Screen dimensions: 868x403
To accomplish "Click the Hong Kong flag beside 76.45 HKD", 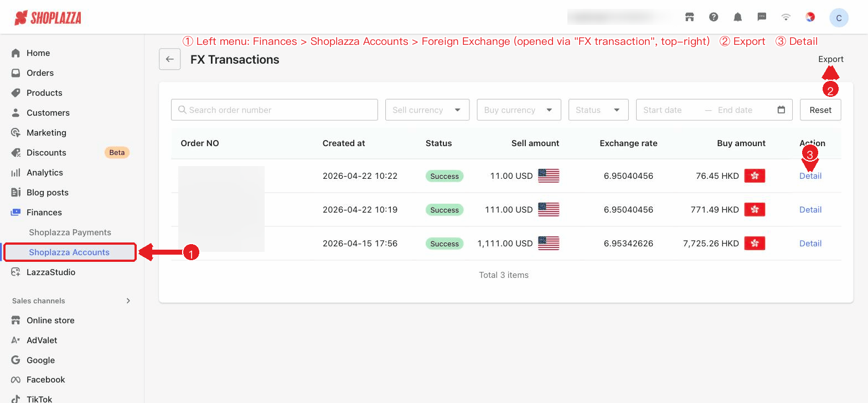I will pos(755,176).
